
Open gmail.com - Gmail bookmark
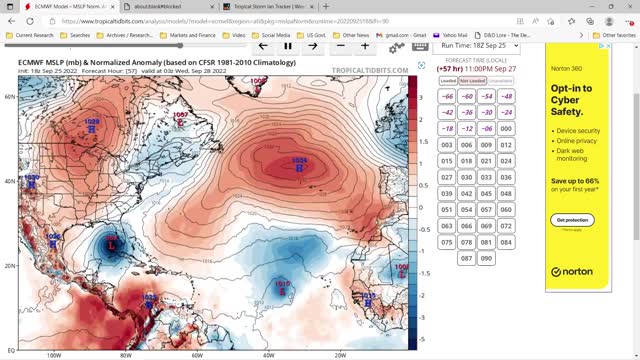tap(401, 35)
